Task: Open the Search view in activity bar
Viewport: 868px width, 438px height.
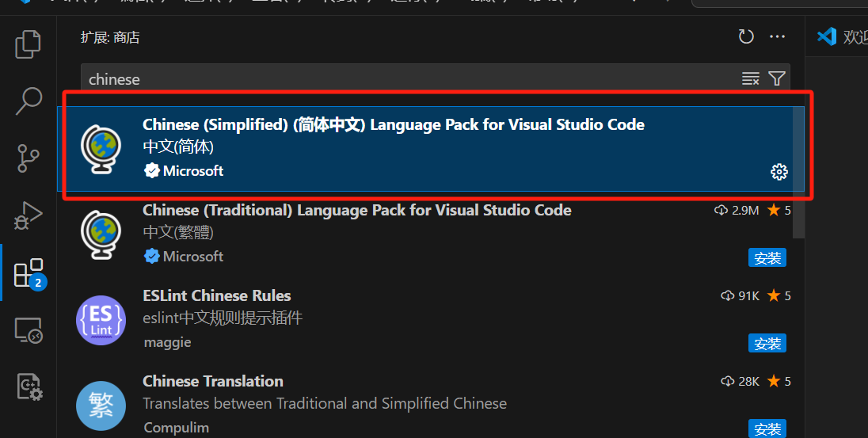Action: point(28,101)
